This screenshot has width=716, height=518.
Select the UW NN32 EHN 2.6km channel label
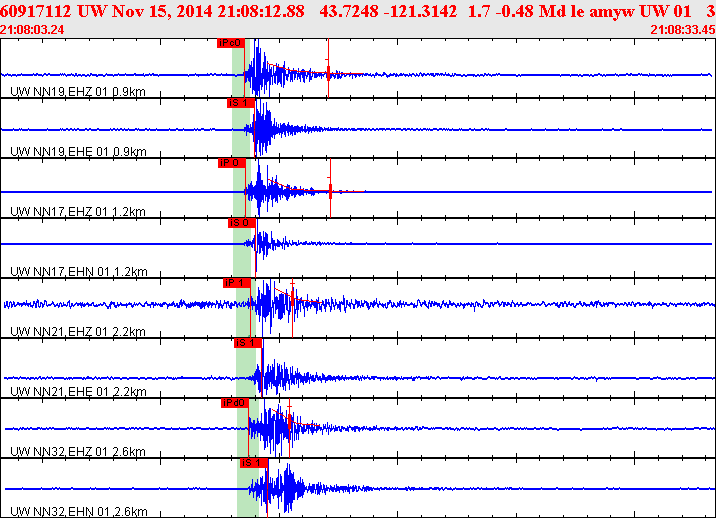(x=78, y=512)
